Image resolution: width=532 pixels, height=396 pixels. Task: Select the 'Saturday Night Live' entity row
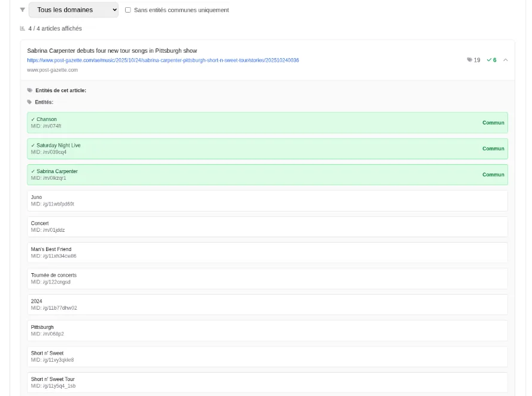267,149
